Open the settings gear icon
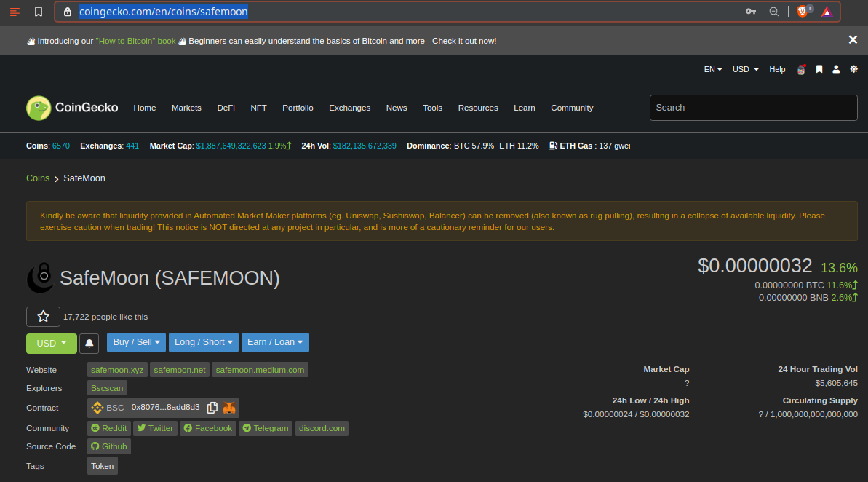 tap(853, 69)
